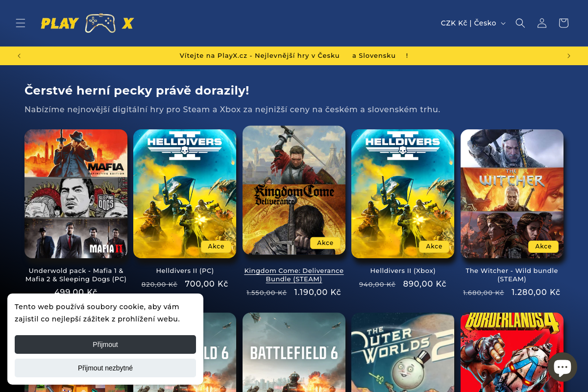Open The Outer Worlds 2 cover image
588x392 pixels.
click(403, 352)
